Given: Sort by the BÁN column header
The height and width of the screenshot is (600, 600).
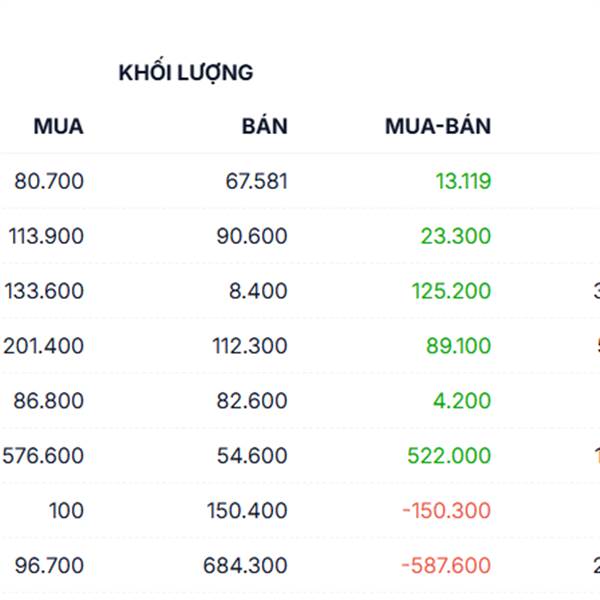Looking at the screenshot, I should pos(265,125).
